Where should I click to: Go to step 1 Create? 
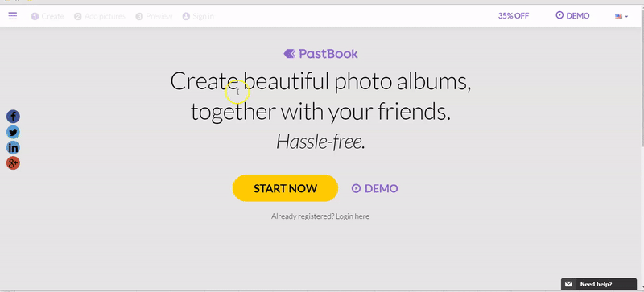click(x=47, y=16)
